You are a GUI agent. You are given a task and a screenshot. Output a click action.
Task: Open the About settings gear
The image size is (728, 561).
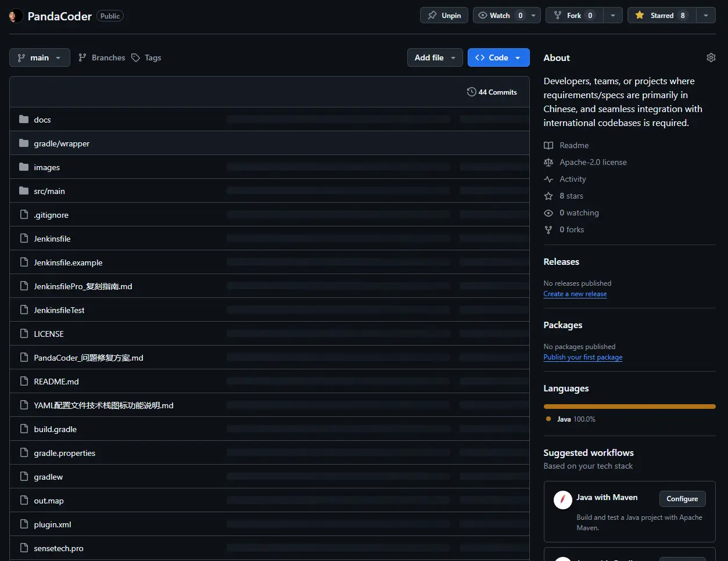711,57
